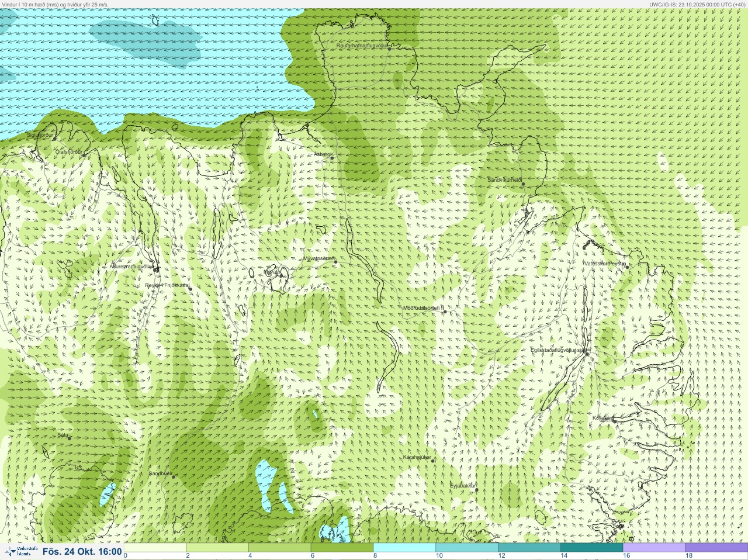Click the legend tick label 16
This screenshot has height=560, width=748.
pyautogui.click(x=626, y=556)
